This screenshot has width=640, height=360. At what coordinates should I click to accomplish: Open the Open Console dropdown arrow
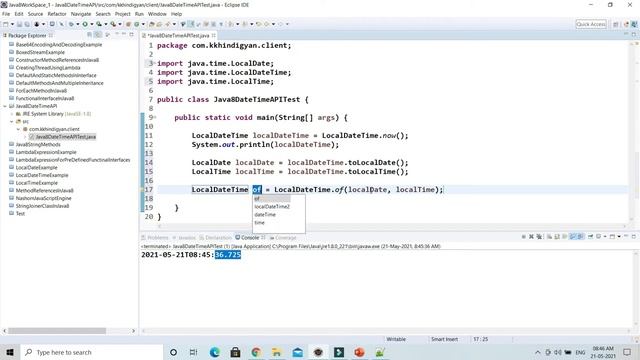click(619, 236)
